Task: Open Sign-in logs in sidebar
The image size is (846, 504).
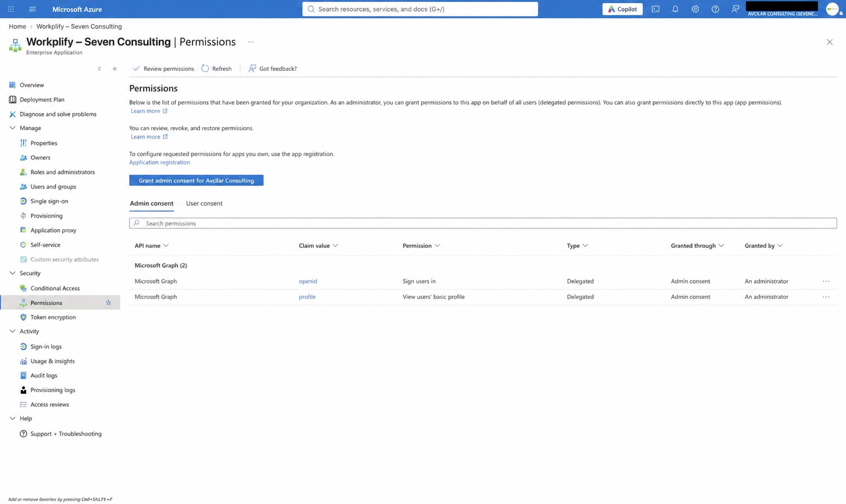Action: pyautogui.click(x=46, y=347)
